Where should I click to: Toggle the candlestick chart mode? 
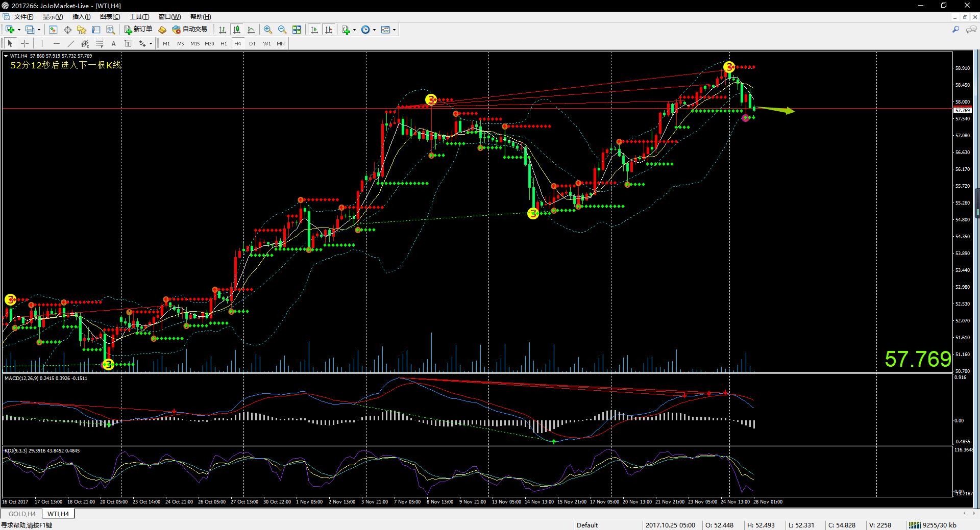[x=237, y=30]
